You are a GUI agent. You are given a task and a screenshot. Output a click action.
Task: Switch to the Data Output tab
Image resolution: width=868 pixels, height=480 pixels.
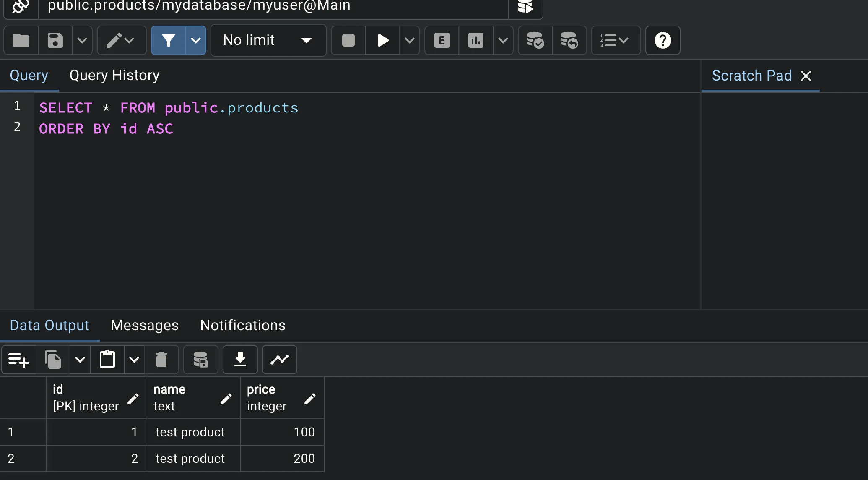[x=49, y=326]
